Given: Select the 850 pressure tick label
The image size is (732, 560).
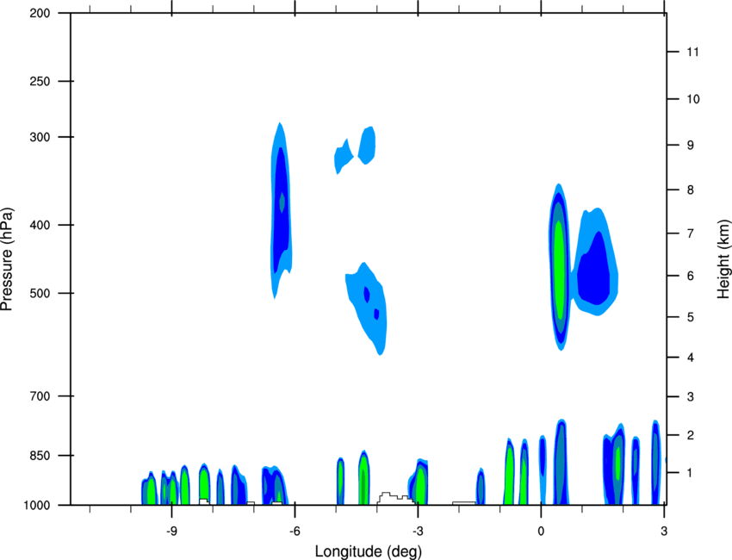Looking at the screenshot, I should pos(40,456).
